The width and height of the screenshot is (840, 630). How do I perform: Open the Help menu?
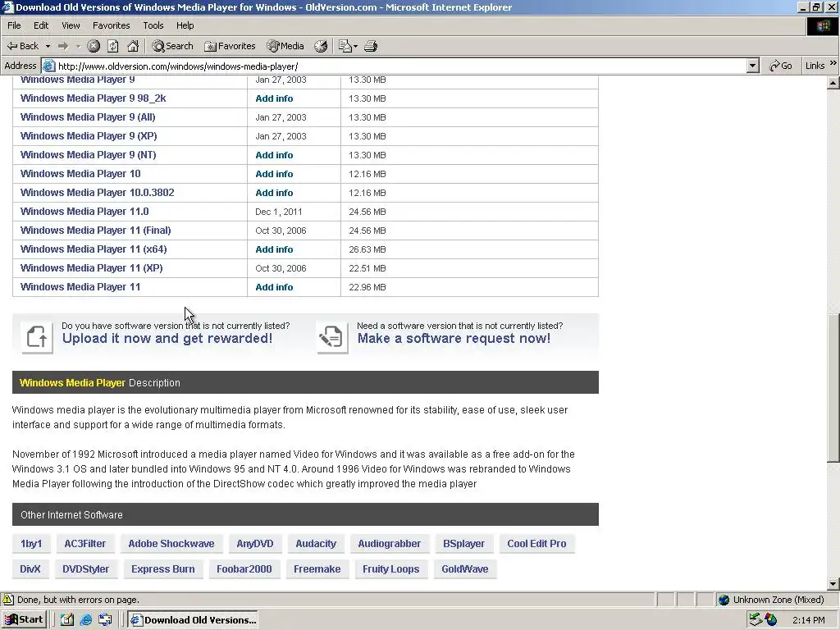185,25
